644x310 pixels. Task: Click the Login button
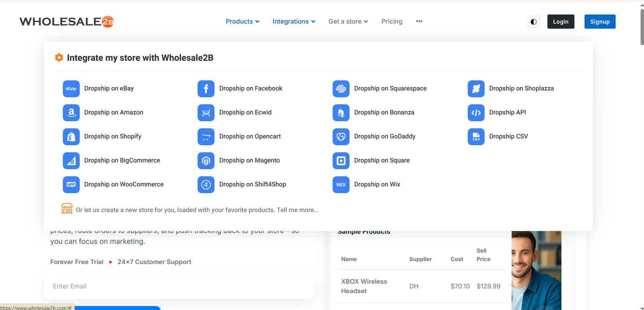[x=560, y=22]
